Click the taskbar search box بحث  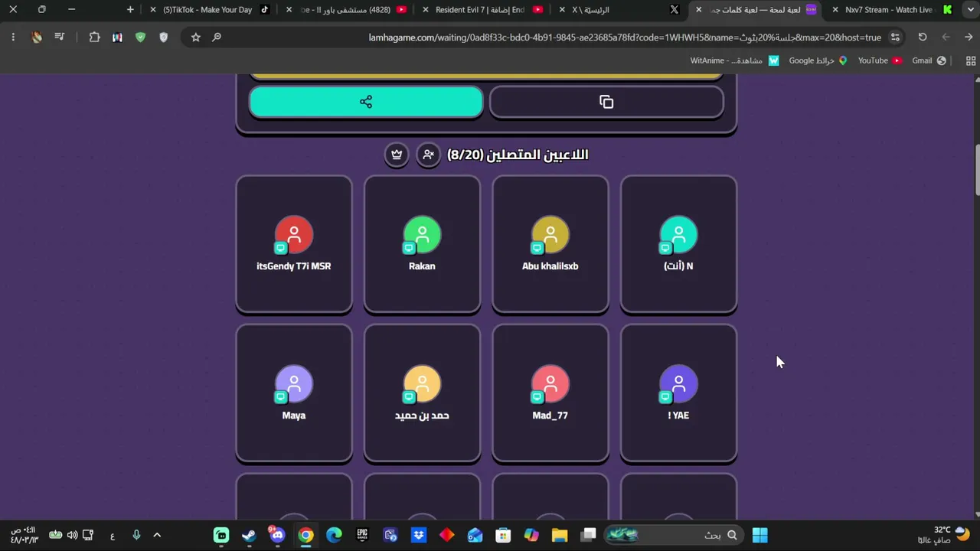(675, 535)
